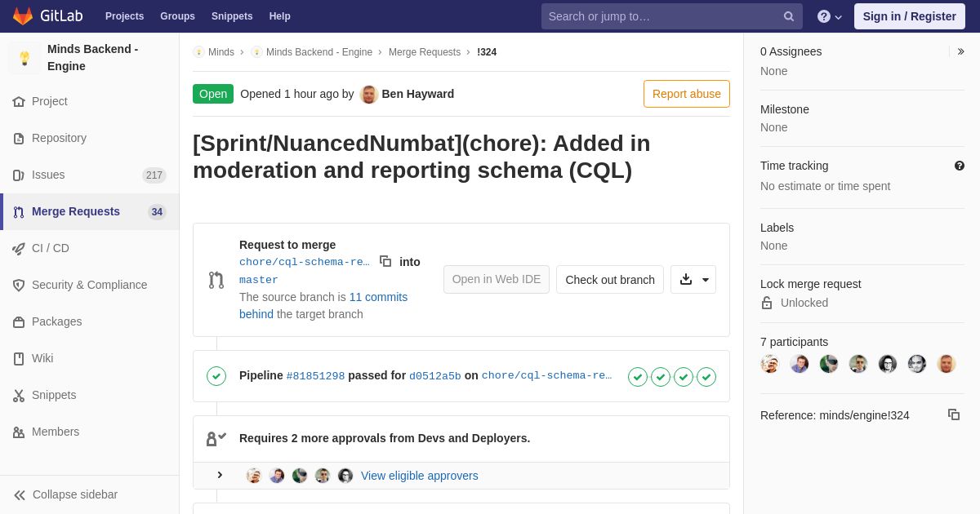The width and height of the screenshot is (980, 514).
Task: Click the CI / CD rocket icon
Action: coord(19,249)
